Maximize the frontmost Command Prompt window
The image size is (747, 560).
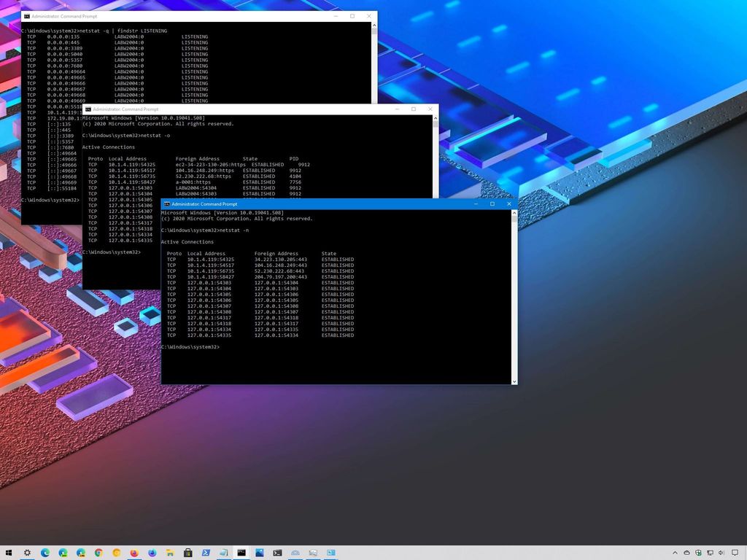click(x=494, y=204)
